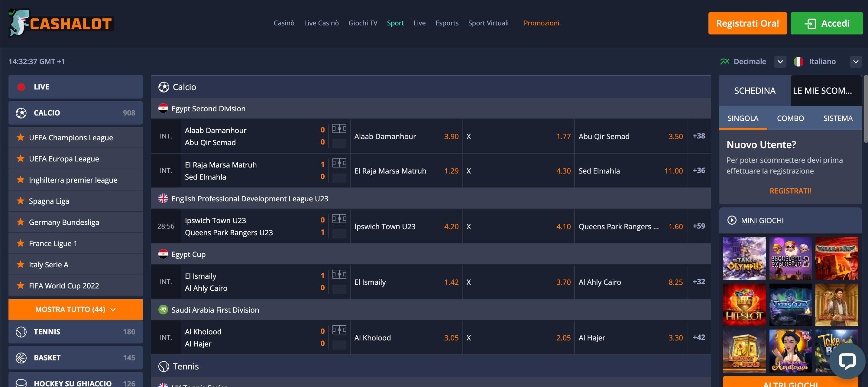
Task: Click the live betting red dot icon
Action: (21, 86)
